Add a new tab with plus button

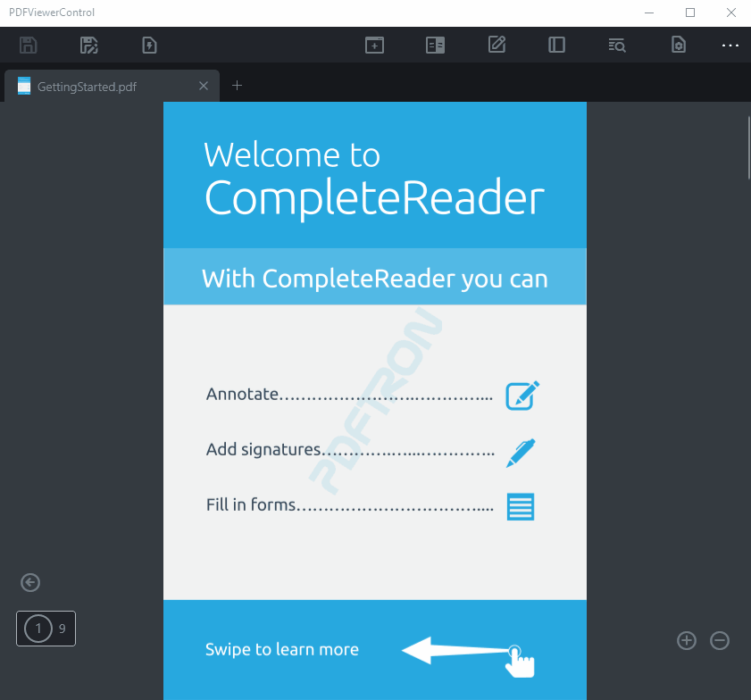click(237, 86)
